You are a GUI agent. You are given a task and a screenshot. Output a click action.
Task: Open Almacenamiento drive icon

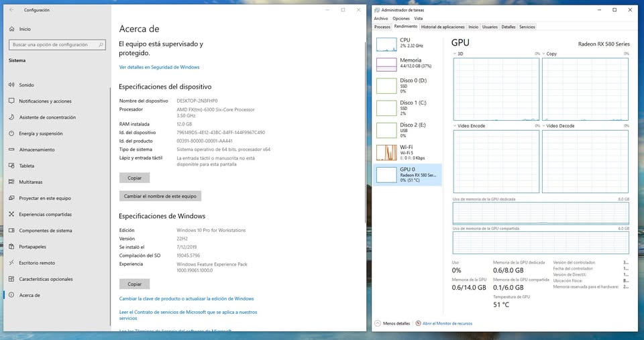11,150
